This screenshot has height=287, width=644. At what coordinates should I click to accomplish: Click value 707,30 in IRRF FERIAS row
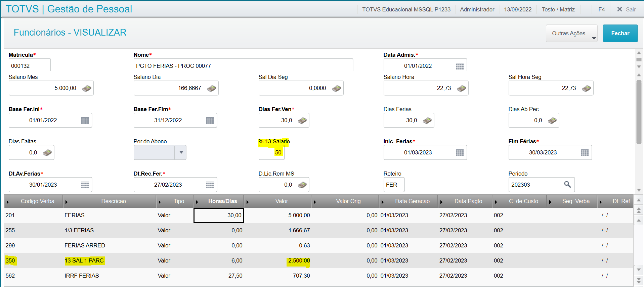301,276
